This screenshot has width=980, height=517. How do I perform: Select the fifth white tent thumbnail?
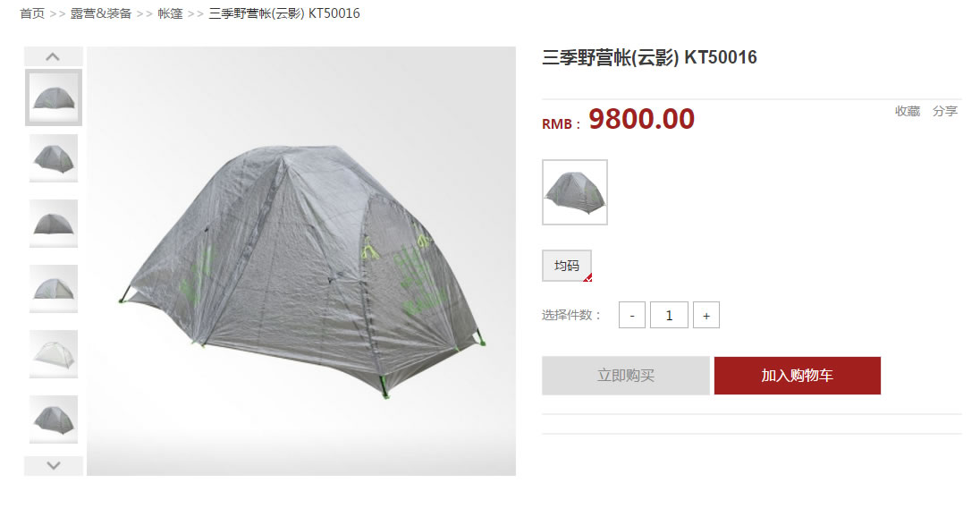point(54,354)
